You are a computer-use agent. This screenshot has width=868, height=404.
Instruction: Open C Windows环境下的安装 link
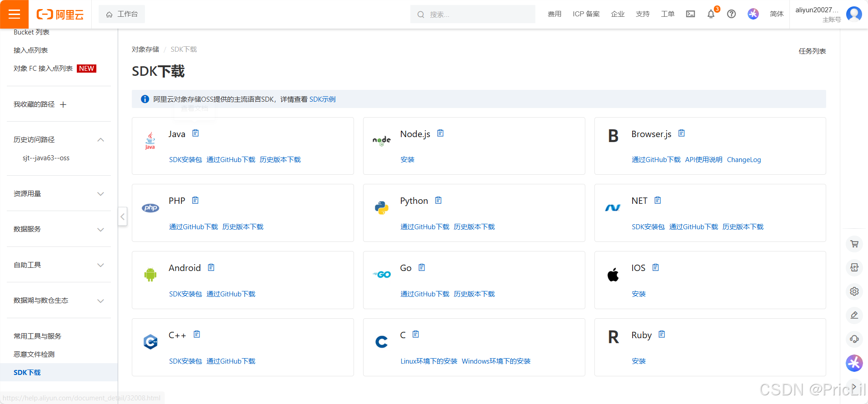496,361
